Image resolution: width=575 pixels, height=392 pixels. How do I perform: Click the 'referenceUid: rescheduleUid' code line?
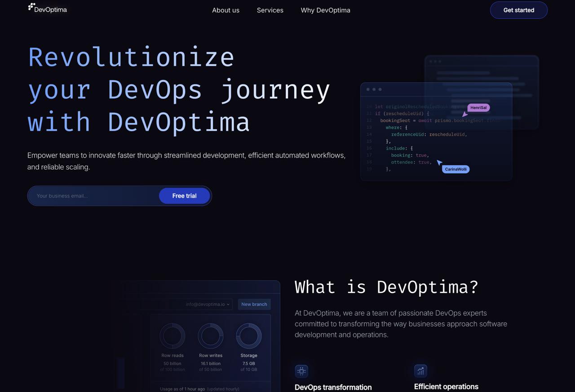429,134
